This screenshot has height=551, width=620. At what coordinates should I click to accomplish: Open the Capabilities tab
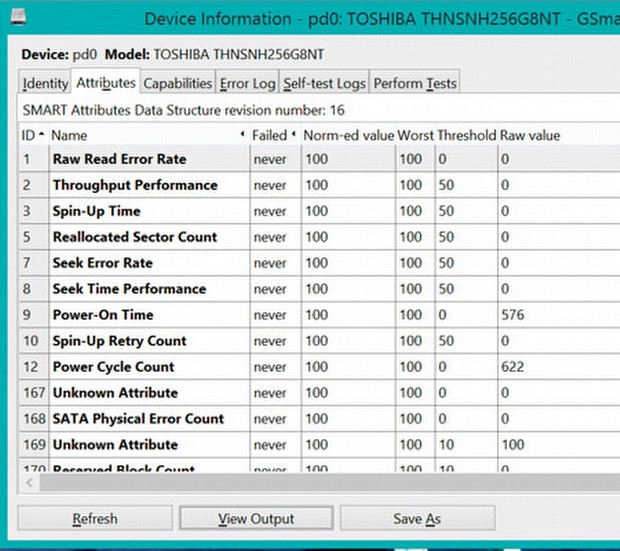pos(178,83)
